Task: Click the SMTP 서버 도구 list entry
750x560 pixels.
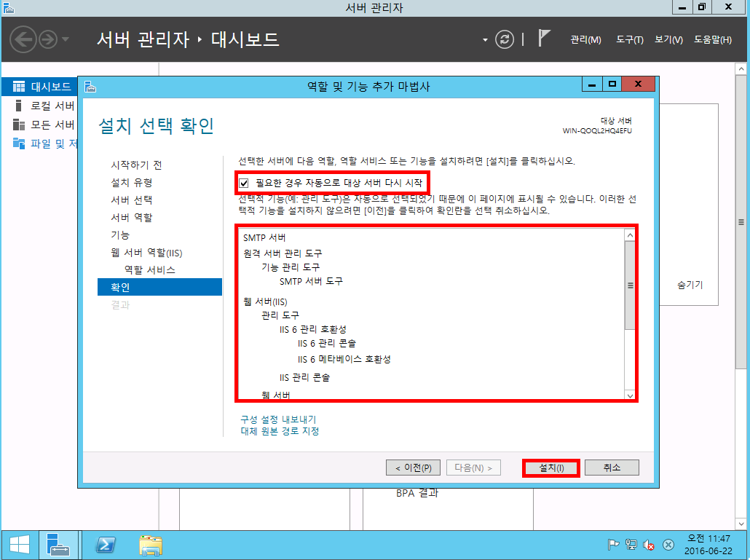Action: (311, 281)
